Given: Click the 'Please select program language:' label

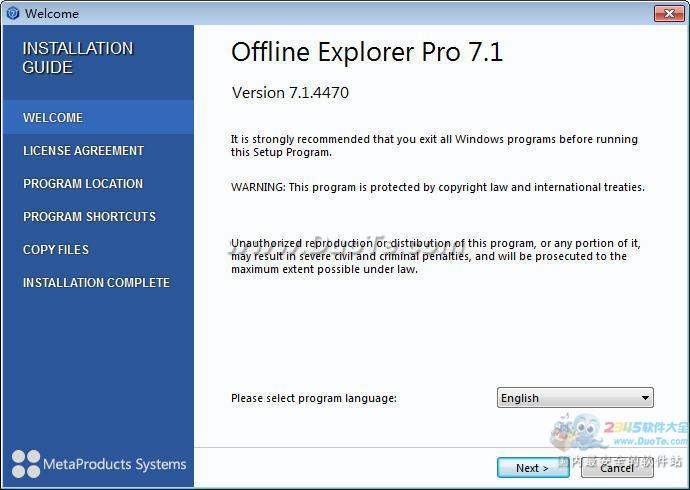Looking at the screenshot, I should click(x=314, y=398).
